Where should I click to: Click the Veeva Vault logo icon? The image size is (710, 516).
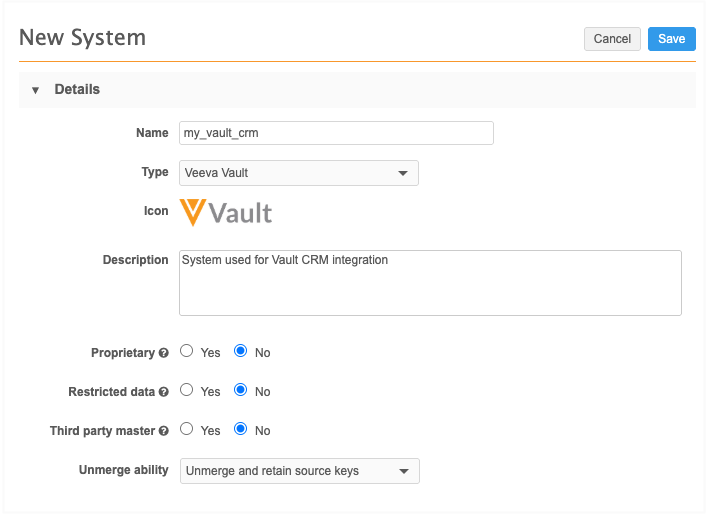pos(226,212)
